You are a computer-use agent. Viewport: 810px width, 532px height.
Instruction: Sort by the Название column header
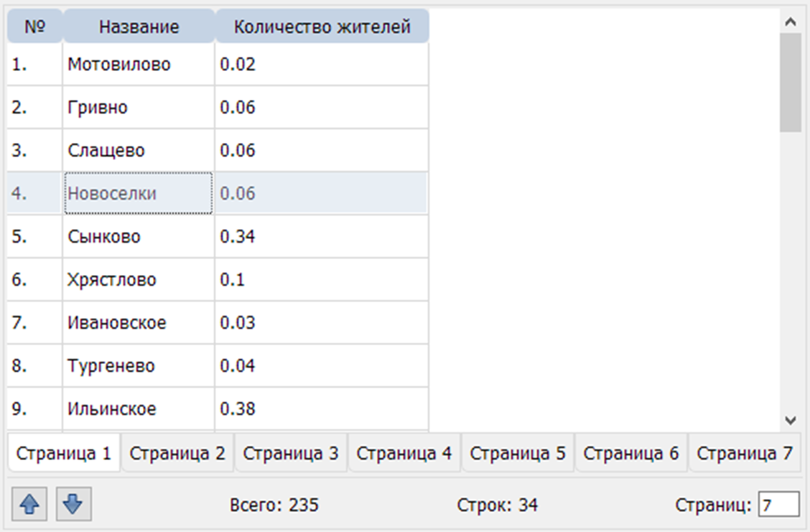click(138, 27)
